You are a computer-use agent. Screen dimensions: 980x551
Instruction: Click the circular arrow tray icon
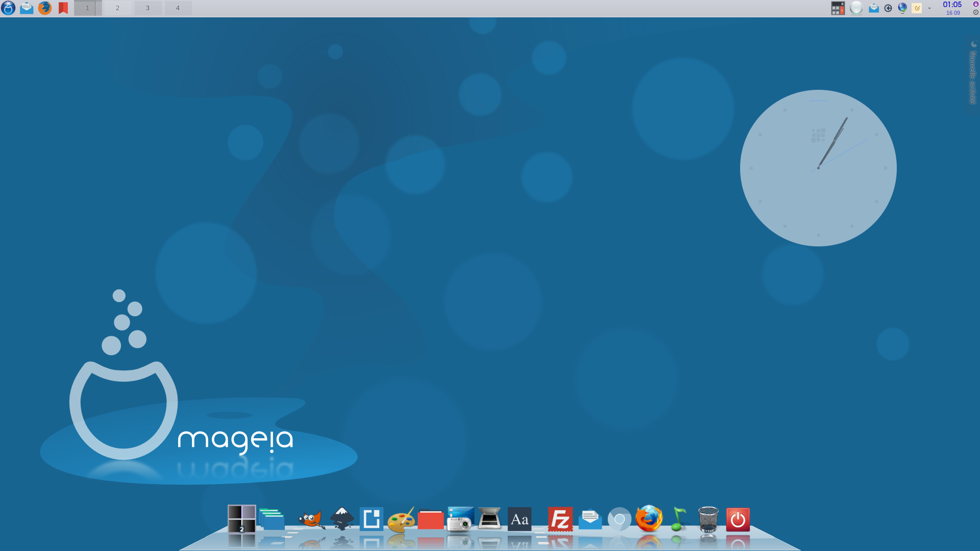click(x=888, y=8)
